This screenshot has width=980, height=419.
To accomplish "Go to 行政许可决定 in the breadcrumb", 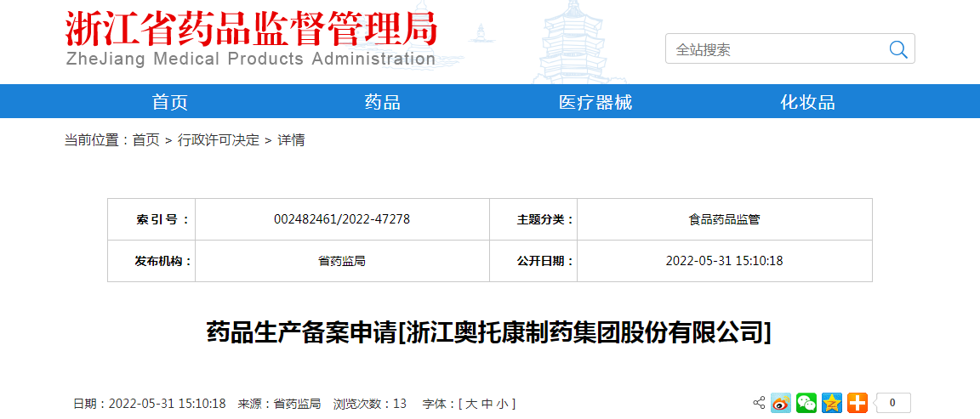I will coord(218,140).
